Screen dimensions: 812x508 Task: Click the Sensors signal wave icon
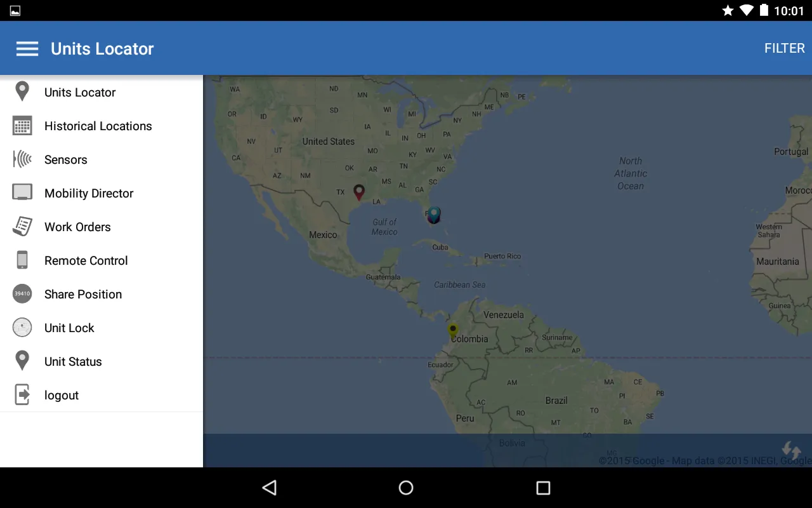click(x=22, y=159)
